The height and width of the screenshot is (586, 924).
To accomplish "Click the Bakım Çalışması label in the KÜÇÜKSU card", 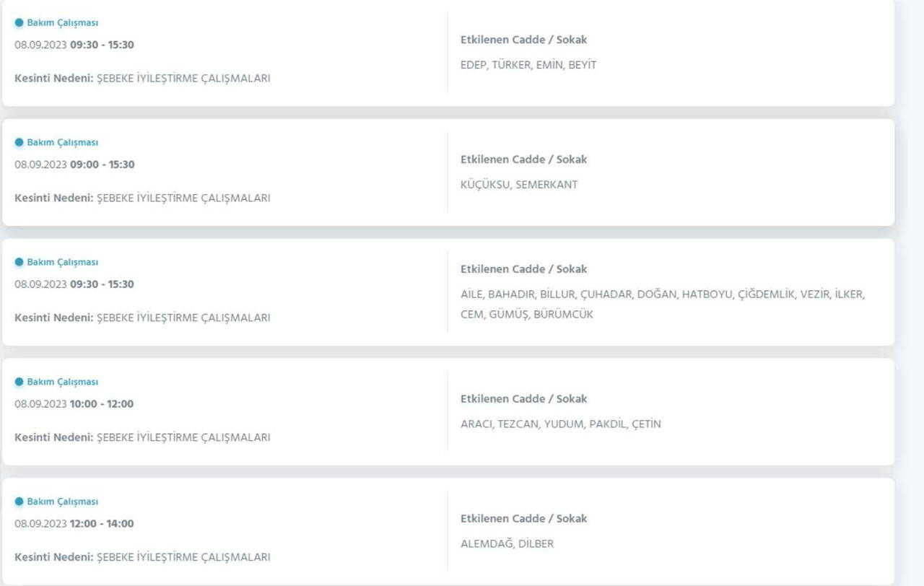I will pos(62,143).
